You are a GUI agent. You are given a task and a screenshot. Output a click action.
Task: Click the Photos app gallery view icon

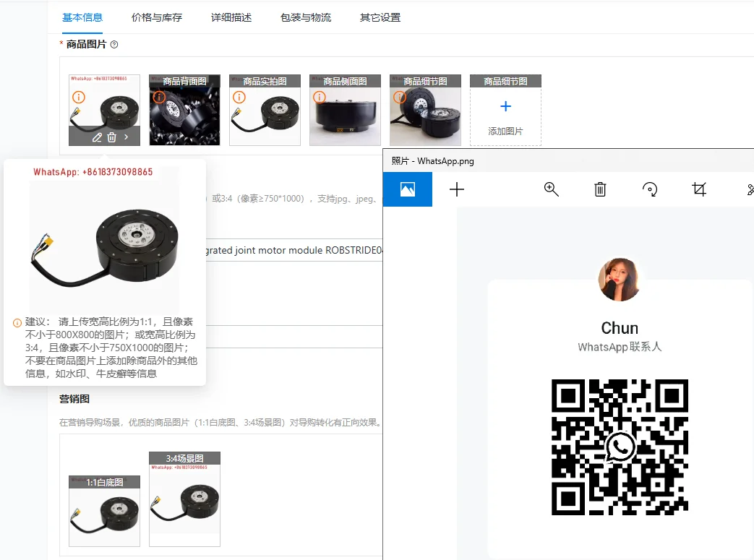pos(408,189)
